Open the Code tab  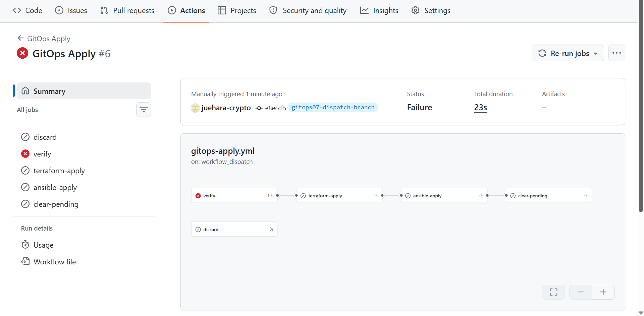pos(28,10)
